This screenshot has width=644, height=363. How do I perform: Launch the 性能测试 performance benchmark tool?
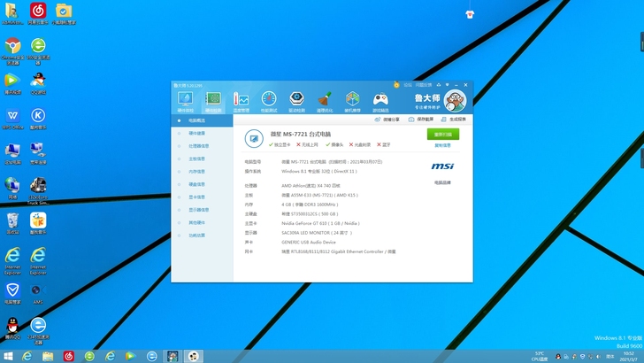269,102
